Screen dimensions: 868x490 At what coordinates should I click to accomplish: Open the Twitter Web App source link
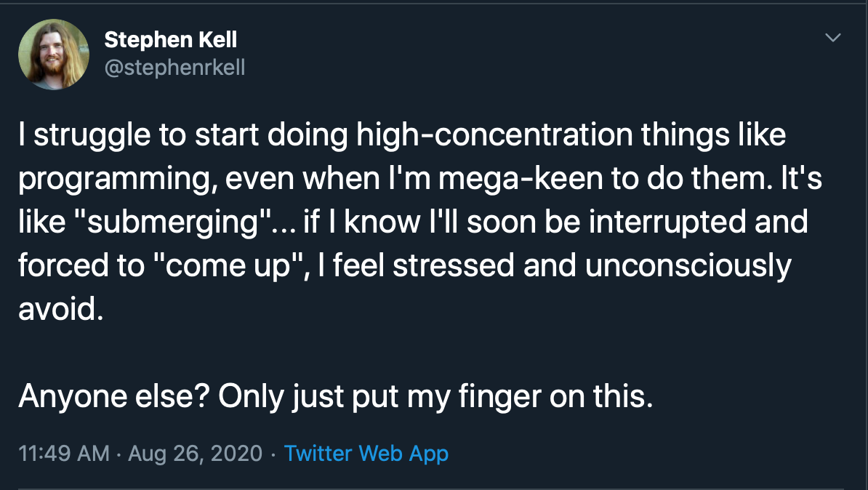coord(366,454)
